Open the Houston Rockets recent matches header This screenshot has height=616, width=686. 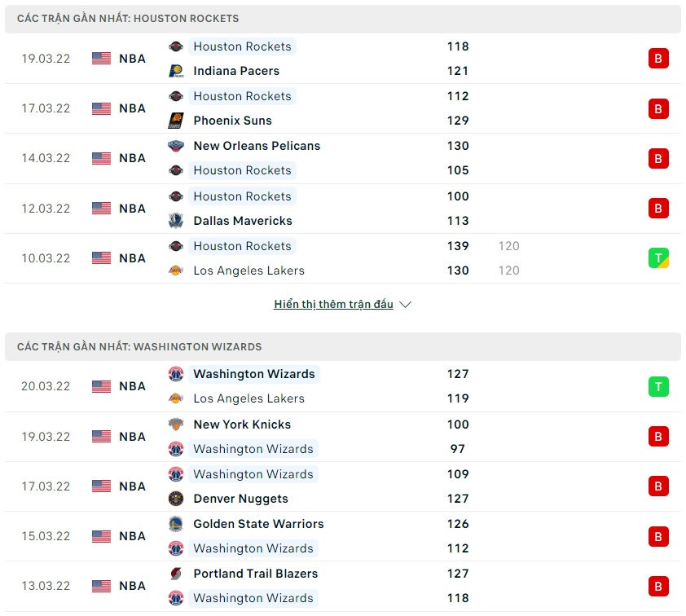(x=128, y=18)
